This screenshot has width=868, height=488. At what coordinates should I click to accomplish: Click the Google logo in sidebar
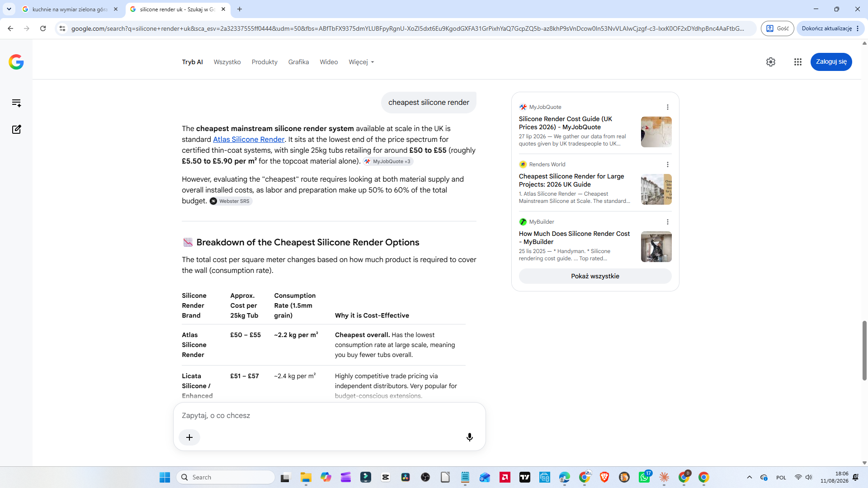click(16, 62)
